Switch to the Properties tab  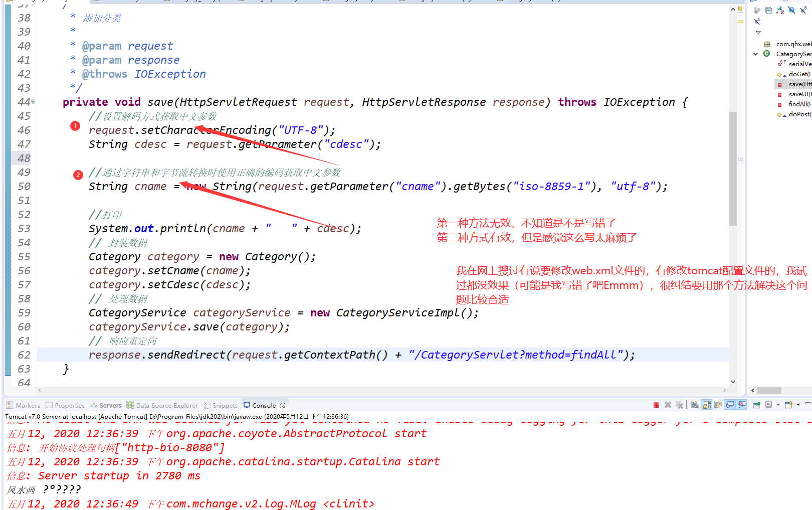pos(65,405)
